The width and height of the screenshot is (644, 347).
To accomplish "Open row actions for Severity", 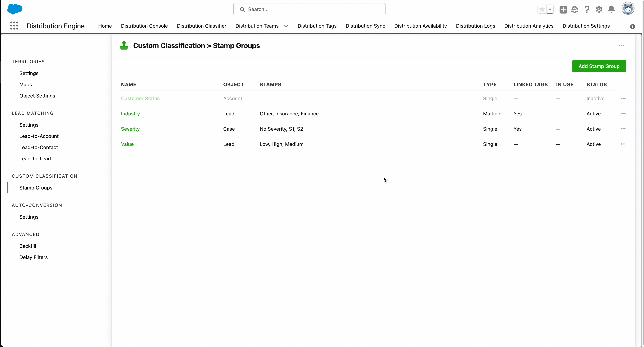I will 623,129.
